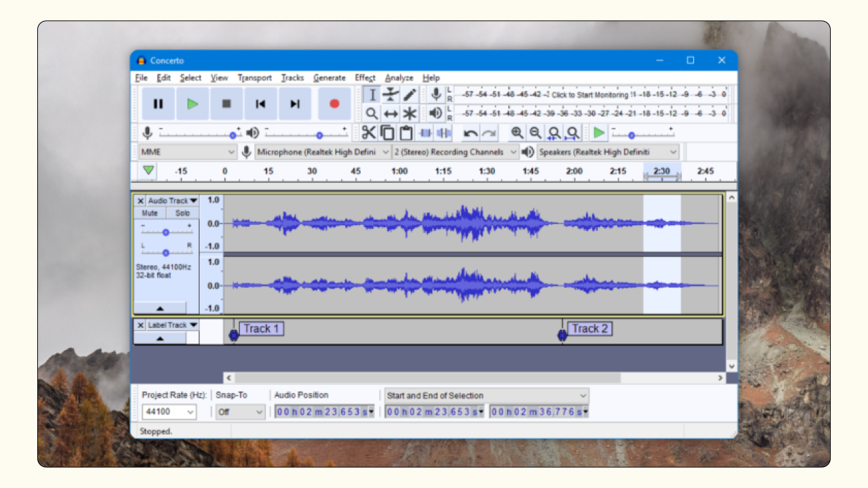Open the Snap-To Off dropdown

[x=241, y=411]
